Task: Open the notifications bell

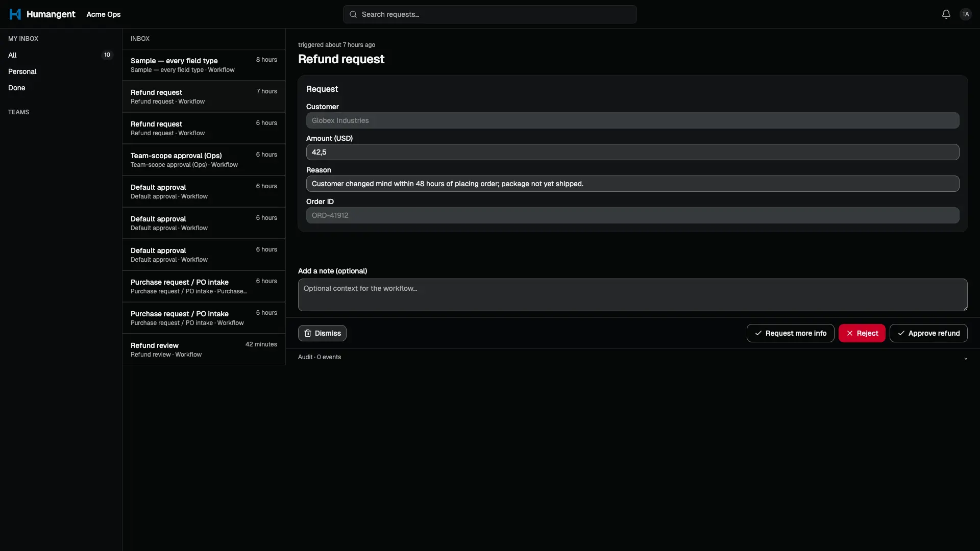Action: pyautogui.click(x=946, y=14)
